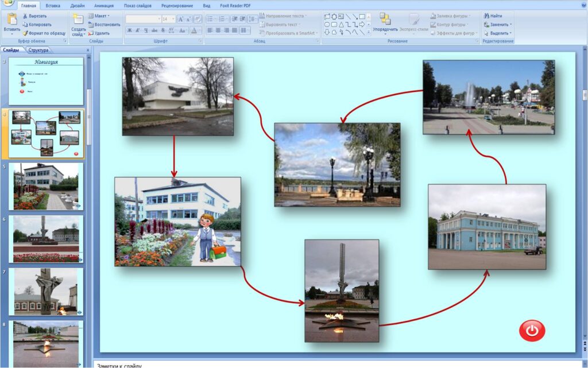
Task: Switch to the Вставка ribbon tab
Action: click(52, 5)
